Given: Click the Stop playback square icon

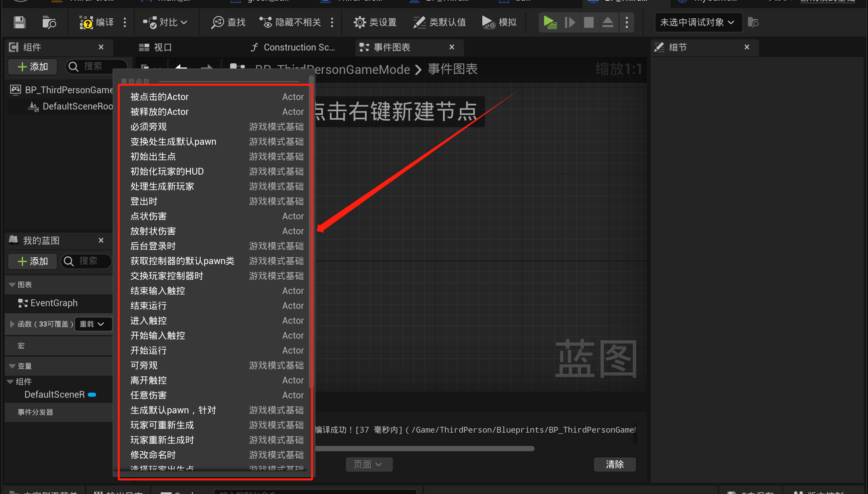Looking at the screenshot, I should [589, 22].
